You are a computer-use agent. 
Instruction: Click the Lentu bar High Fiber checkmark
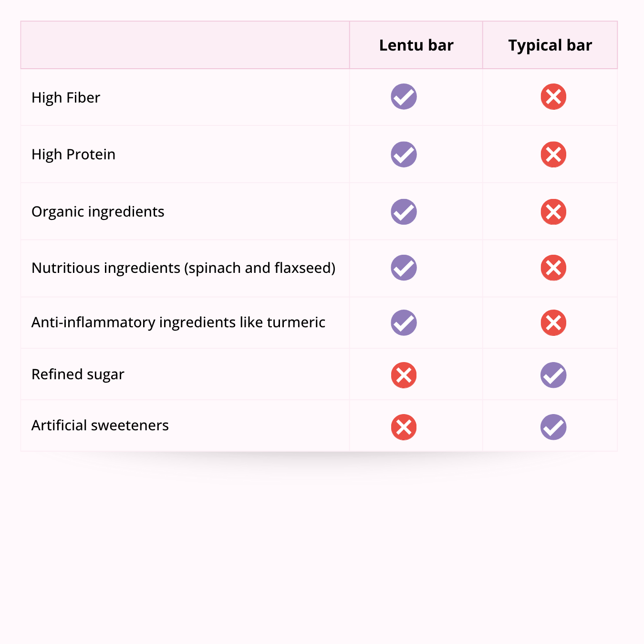(x=404, y=97)
